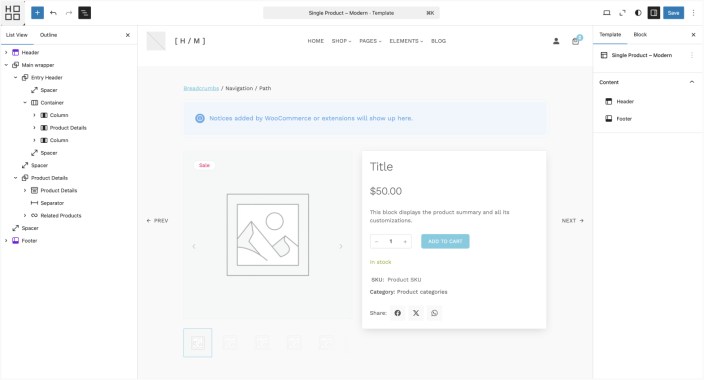The image size is (704, 380).
Task: Select Header in Content panel
Action: click(625, 102)
